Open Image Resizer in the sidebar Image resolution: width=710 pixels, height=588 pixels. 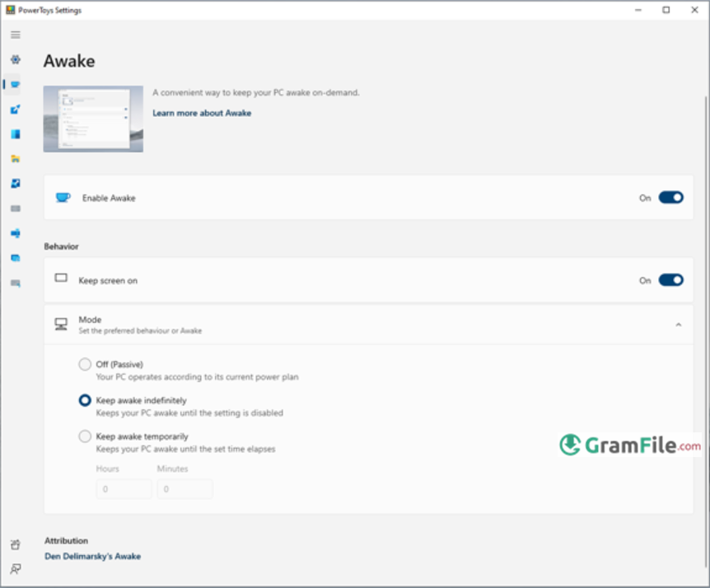point(16,184)
